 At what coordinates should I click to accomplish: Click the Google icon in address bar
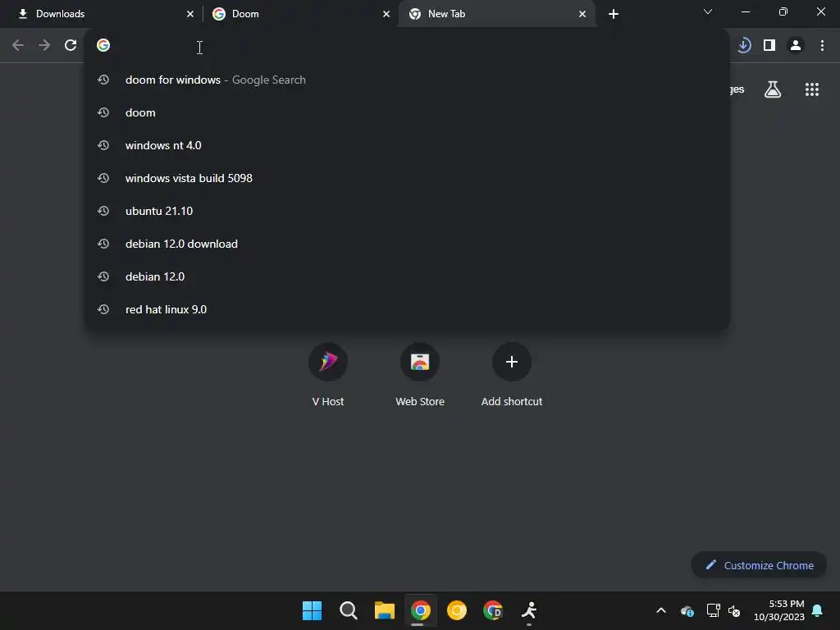click(103, 46)
